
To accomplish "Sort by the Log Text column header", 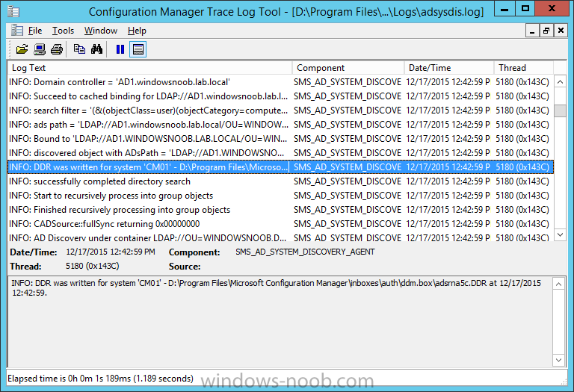I will click(149, 68).
